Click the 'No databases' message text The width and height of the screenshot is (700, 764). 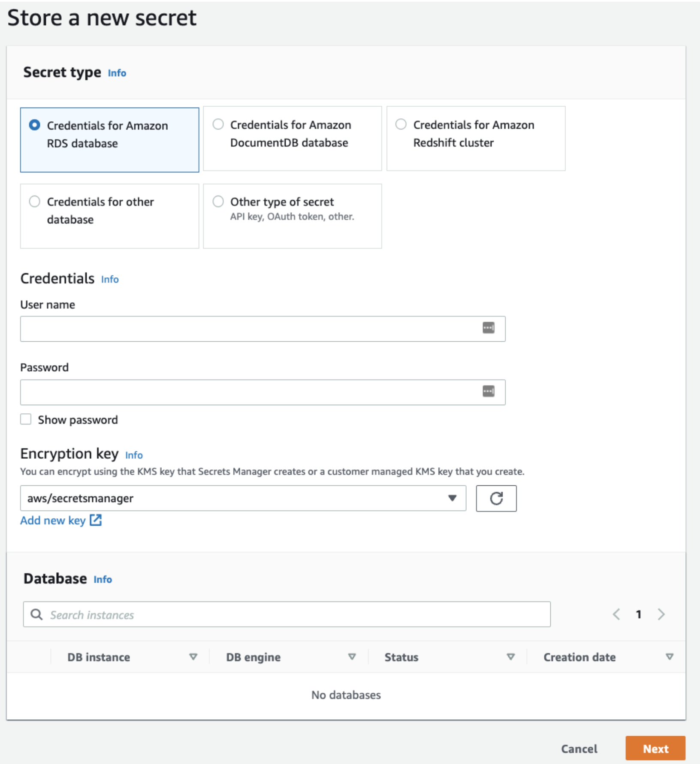coord(346,695)
